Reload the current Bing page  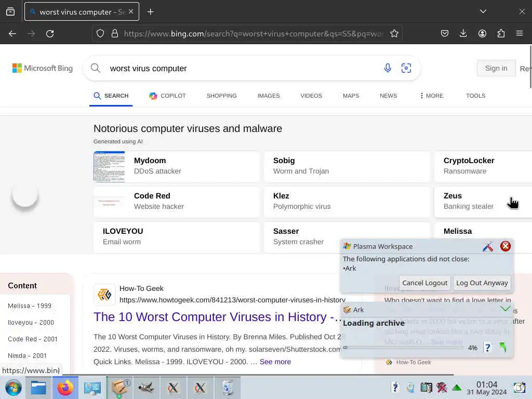(50, 34)
